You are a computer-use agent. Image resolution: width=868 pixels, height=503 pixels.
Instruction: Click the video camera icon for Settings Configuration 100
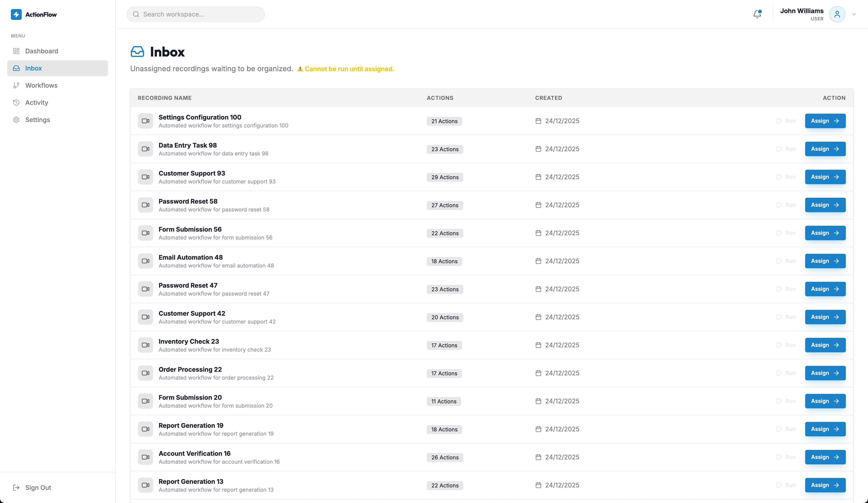pos(145,121)
